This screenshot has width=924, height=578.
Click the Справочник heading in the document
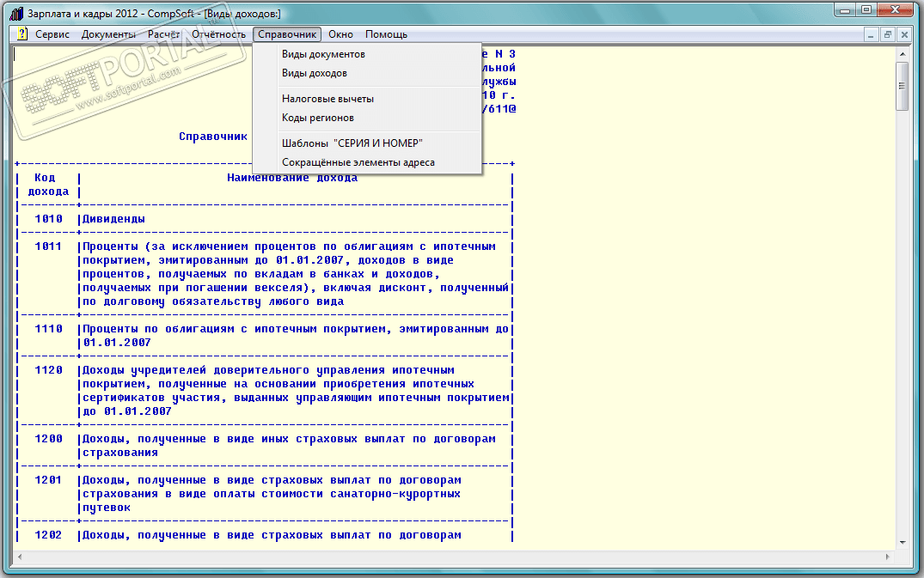[213, 137]
